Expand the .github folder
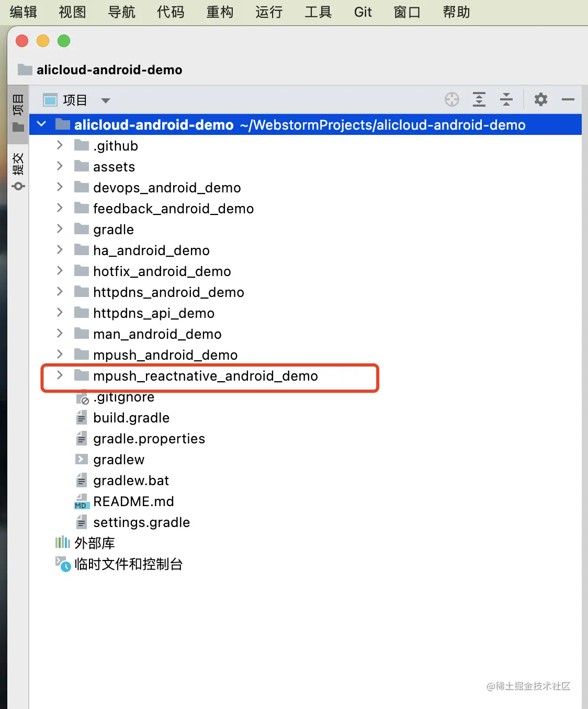The image size is (588, 709). coord(60,145)
